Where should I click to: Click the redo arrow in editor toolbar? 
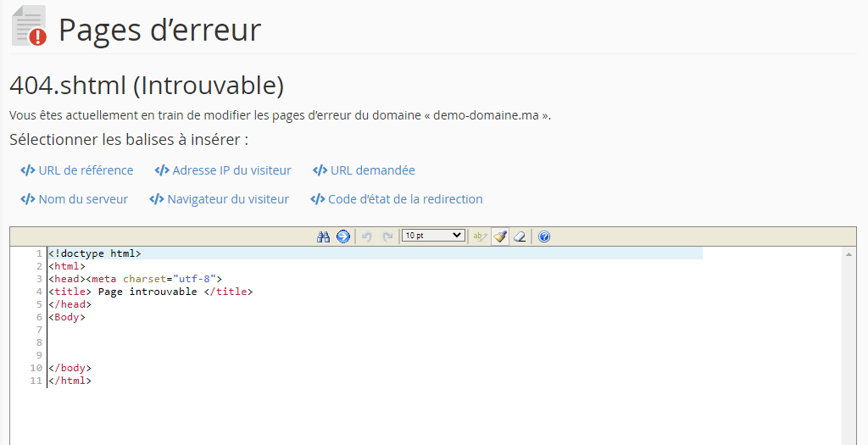(x=387, y=236)
